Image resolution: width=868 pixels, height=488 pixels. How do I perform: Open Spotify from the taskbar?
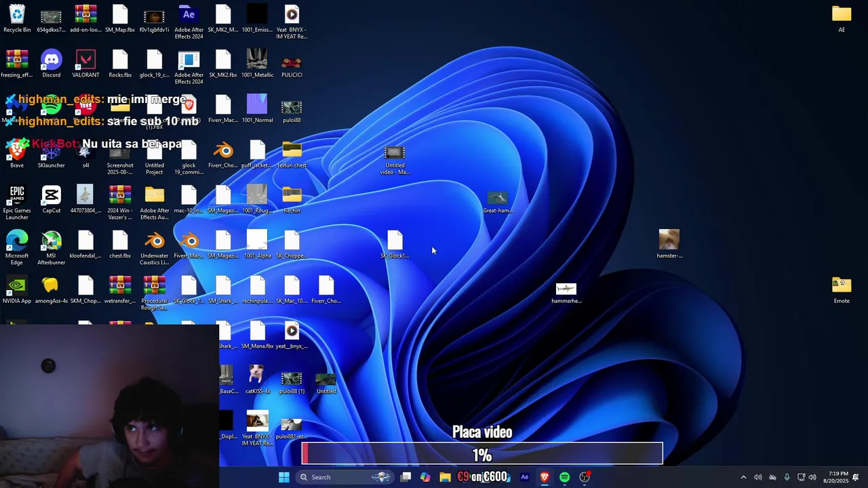pos(564,477)
